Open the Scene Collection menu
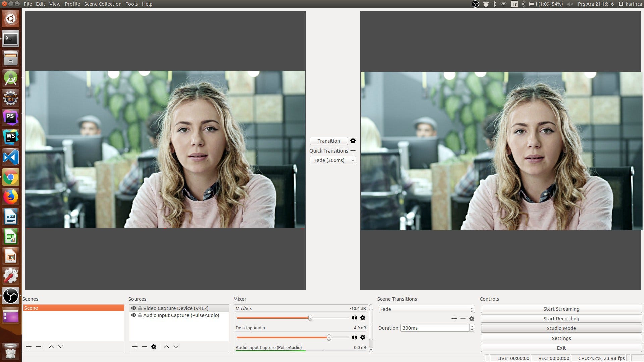644x362 pixels. 103,4
